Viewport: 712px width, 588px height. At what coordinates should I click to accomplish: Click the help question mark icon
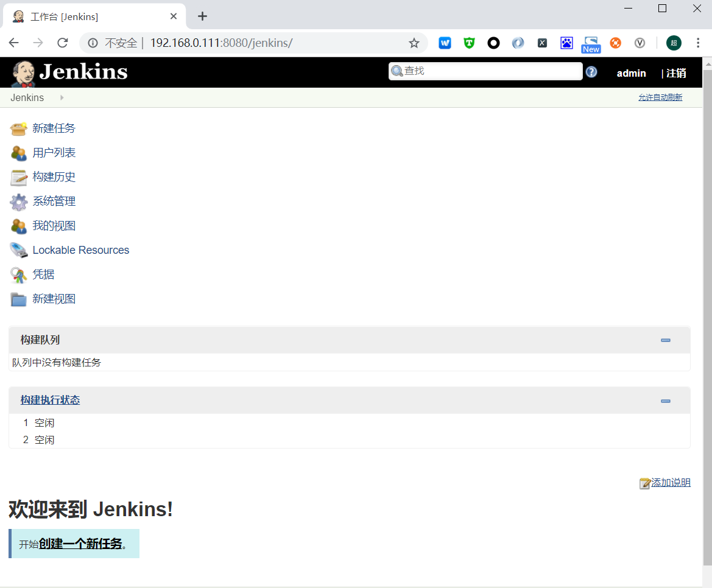[591, 72]
